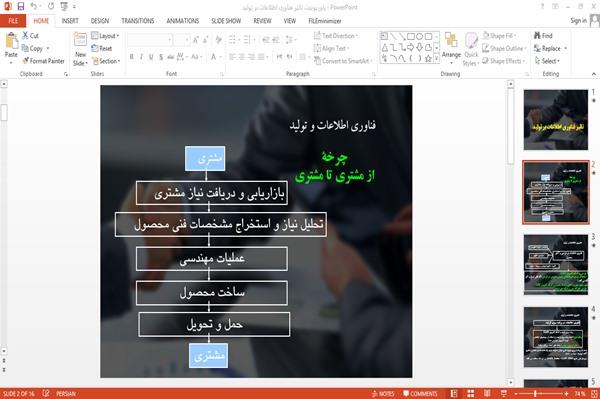Open Quick Styles gallery
Image resolution: width=600 pixels, height=399 pixels.
(471, 49)
